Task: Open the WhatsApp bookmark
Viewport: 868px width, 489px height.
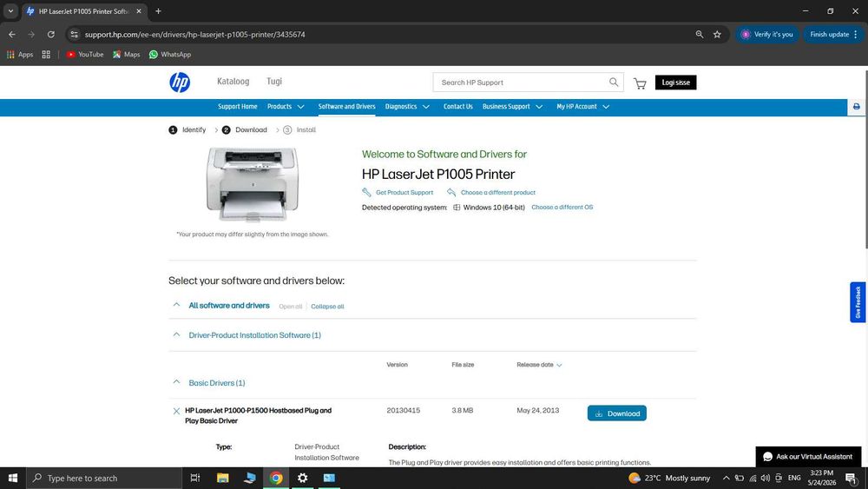Action: pyautogui.click(x=170, y=54)
